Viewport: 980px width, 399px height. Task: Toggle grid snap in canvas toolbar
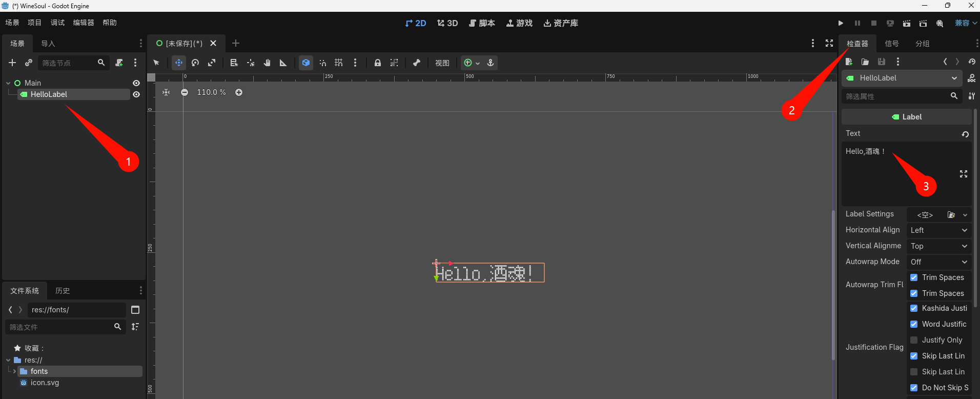click(x=339, y=63)
